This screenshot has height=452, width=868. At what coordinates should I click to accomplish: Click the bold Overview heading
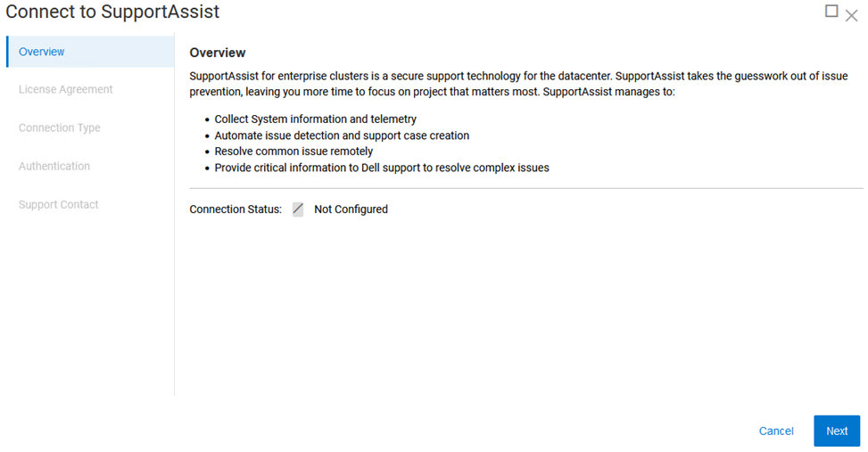point(217,53)
